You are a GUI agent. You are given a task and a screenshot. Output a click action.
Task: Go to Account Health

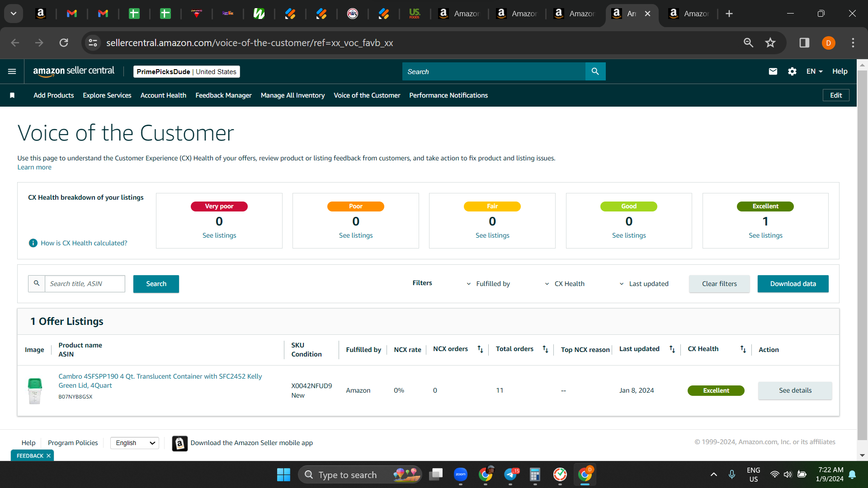tap(163, 95)
